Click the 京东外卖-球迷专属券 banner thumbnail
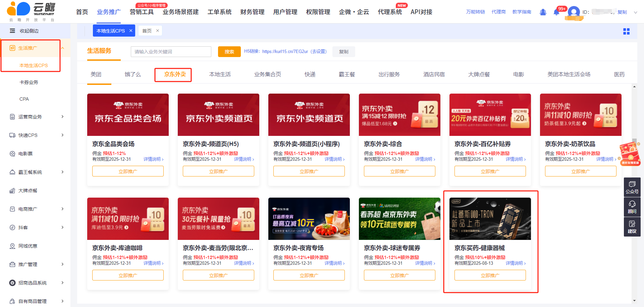Viewport: 644px width, 307px height. point(399,219)
